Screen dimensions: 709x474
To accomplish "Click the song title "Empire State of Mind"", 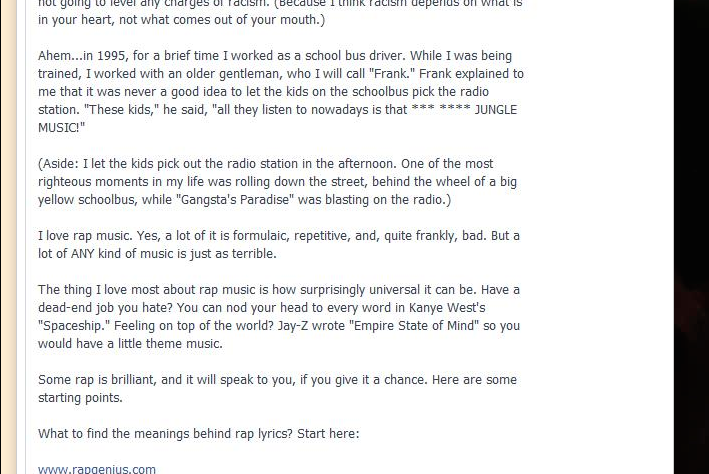I will [x=414, y=326].
